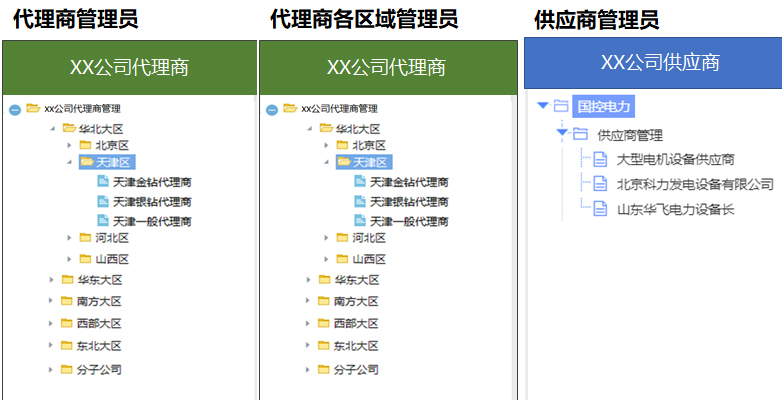This screenshot has height=400, width=782.
Task: Collapse 华北大区 in the left tree
Action: 52,129
